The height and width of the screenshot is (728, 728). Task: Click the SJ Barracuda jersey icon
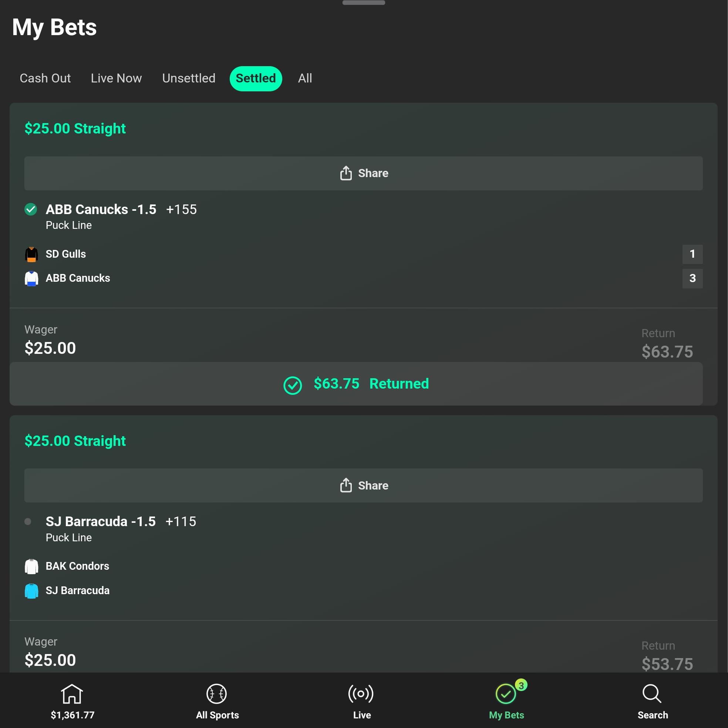coord(31,590)
